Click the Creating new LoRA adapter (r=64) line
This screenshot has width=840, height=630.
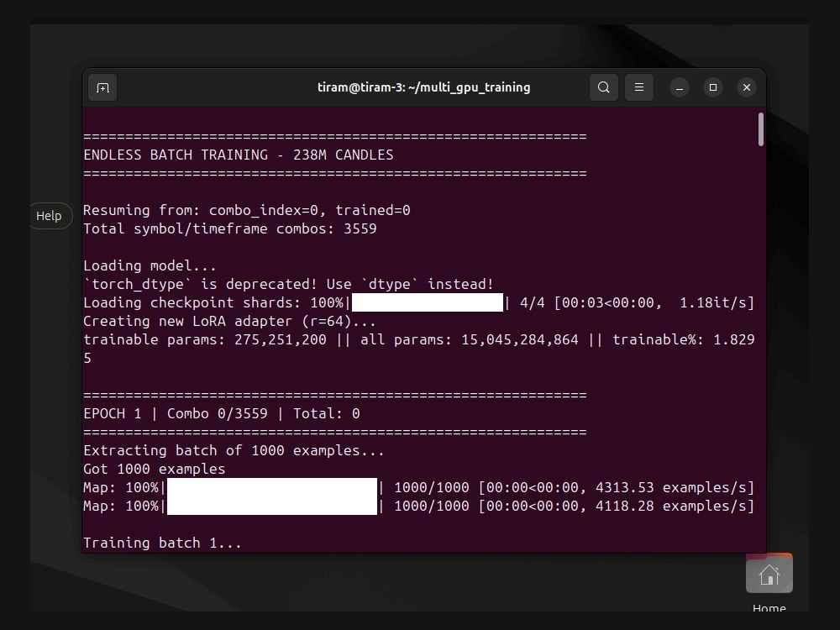click(230, 322)
